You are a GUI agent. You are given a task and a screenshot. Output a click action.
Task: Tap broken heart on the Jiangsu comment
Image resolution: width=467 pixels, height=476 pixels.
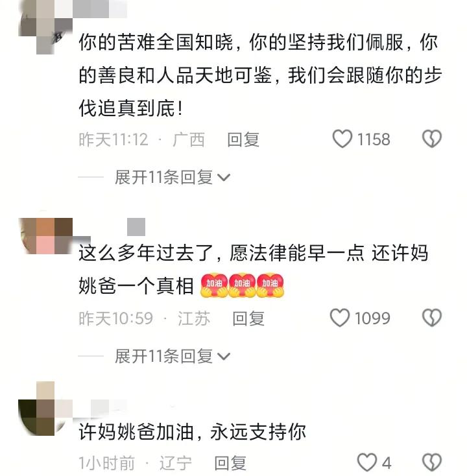point(432,318)
